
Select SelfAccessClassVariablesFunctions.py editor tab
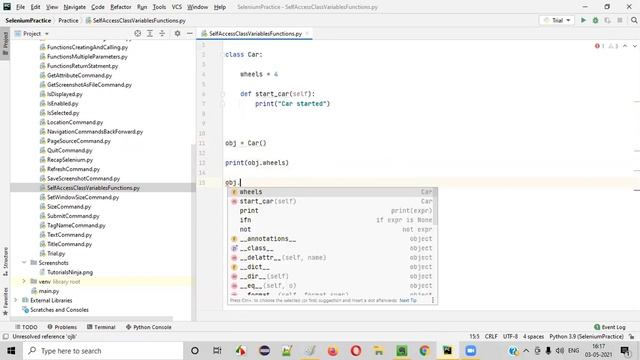[x=255, y=33]
